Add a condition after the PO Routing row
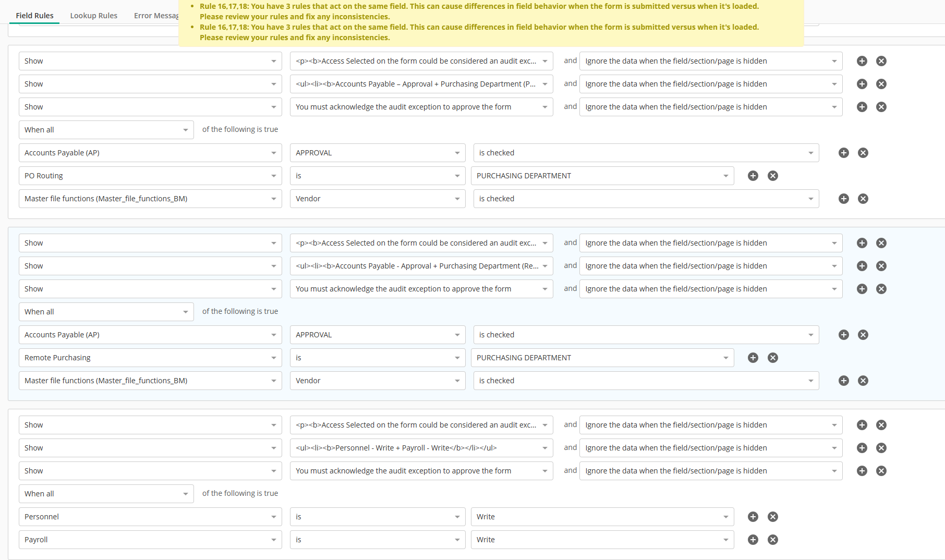The width and height of the screenshot is (945, 560). (x=753, y=176)
